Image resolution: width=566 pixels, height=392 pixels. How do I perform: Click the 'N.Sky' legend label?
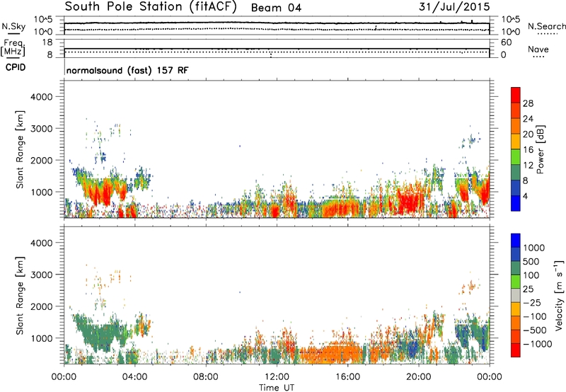[x=13, y=26]
